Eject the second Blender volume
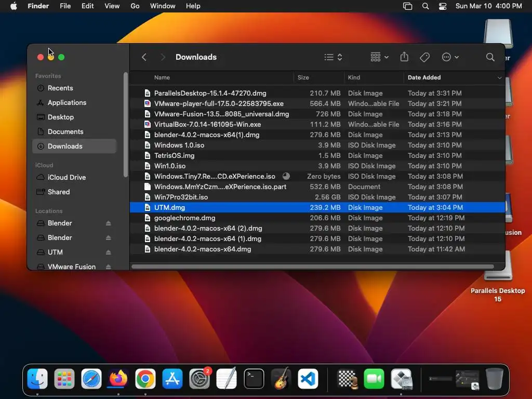This screenshot has height=399, width=532. click(x=108, y=238)
